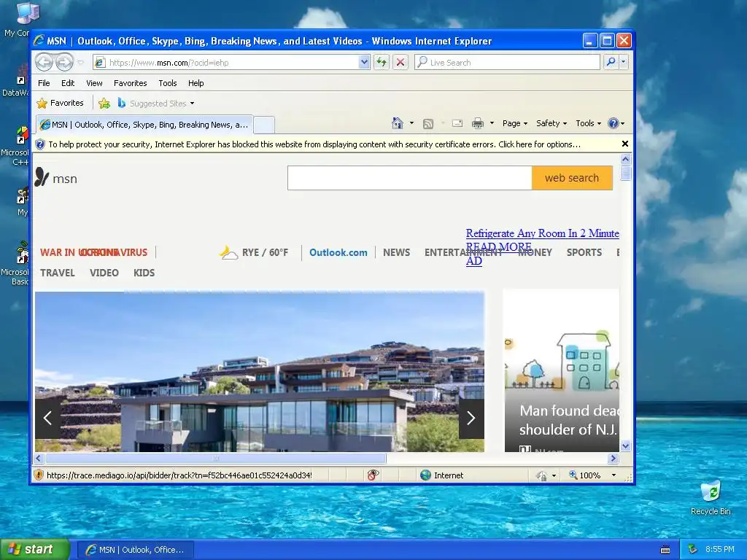Click the Live Search input field
This screenshot has width=747, height=560.
507,63
